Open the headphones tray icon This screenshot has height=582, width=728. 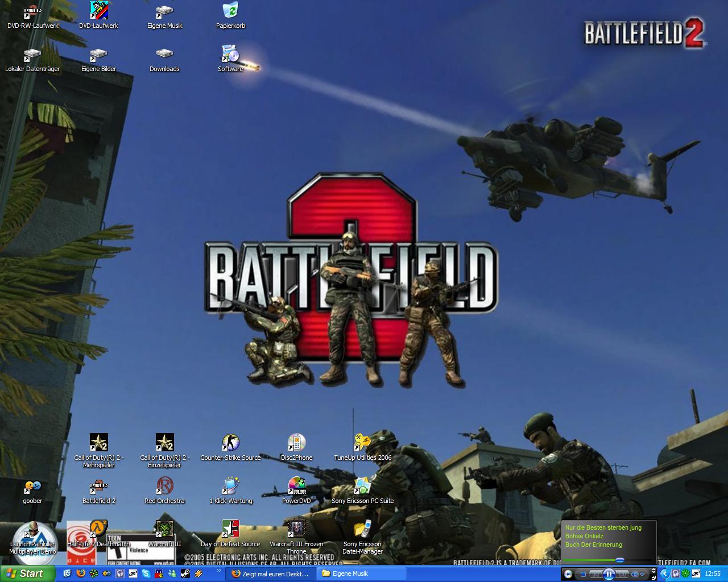(675, 573)
